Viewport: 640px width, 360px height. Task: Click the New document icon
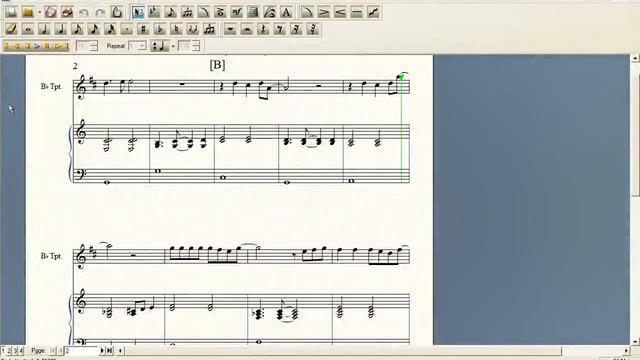11,12
